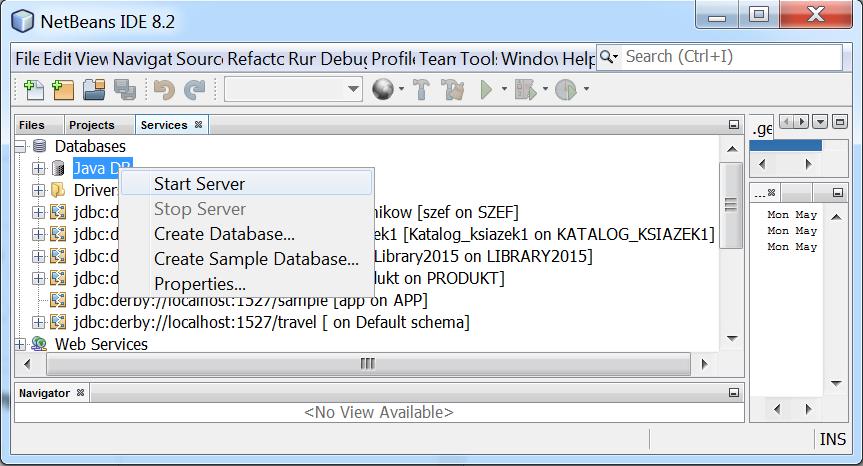Click the Open Project toolbar icon
Viewport: 863px width, 466px height.
click(94, 89)
